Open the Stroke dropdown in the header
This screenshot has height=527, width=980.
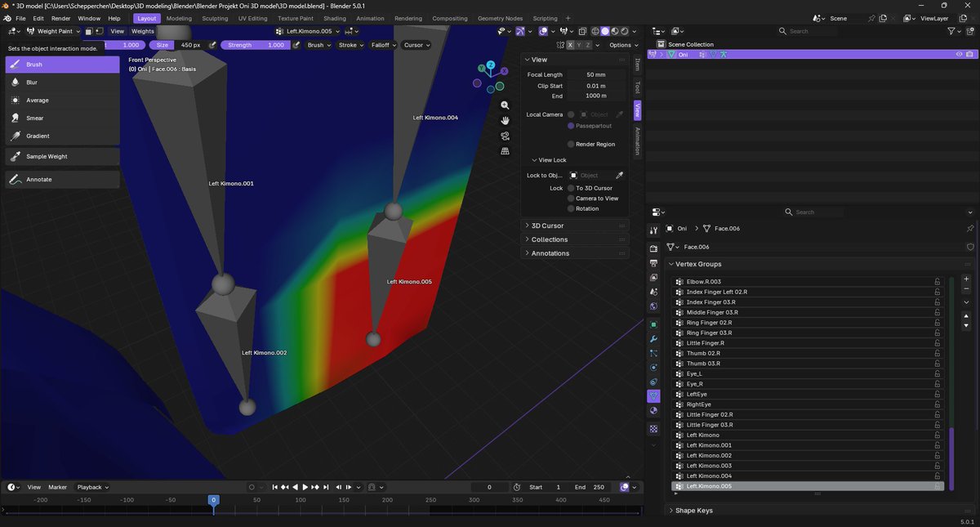click(350, 45)
